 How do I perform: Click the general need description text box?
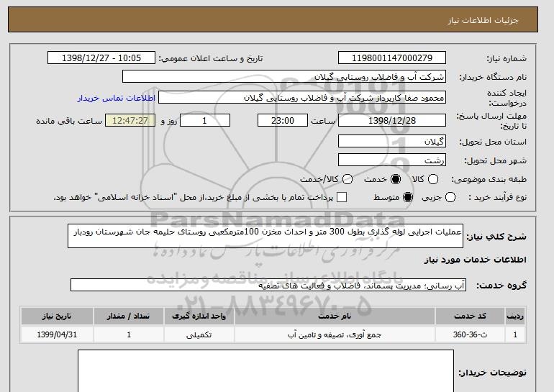tap(265, 236)
